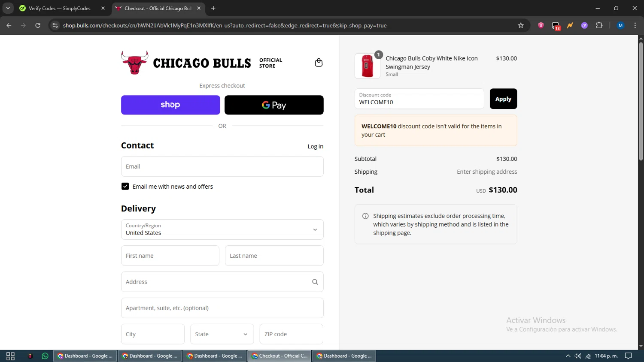Open WhatsApp from the taskbar
Viewport: 644px width, 362px height.
(45, 356)
